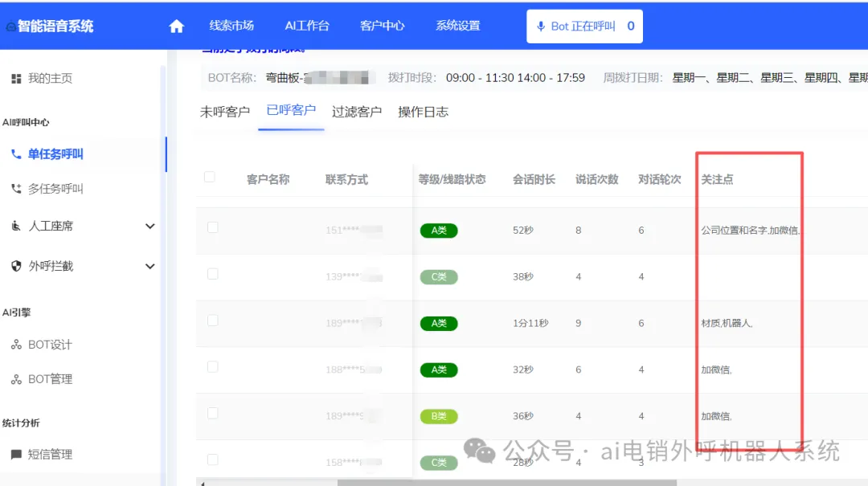
Task: Click the Bot 正在呼叫 button
Action: (584, 26)
